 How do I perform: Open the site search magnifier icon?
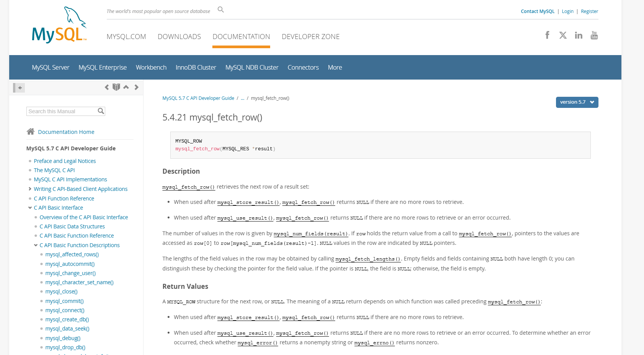click(x=221, y=10)
